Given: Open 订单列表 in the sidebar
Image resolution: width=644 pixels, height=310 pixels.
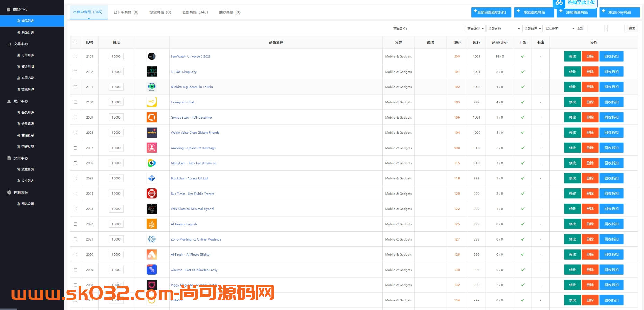Looking at the screenshot, I should pyautogui.click(x=32, y=55).
